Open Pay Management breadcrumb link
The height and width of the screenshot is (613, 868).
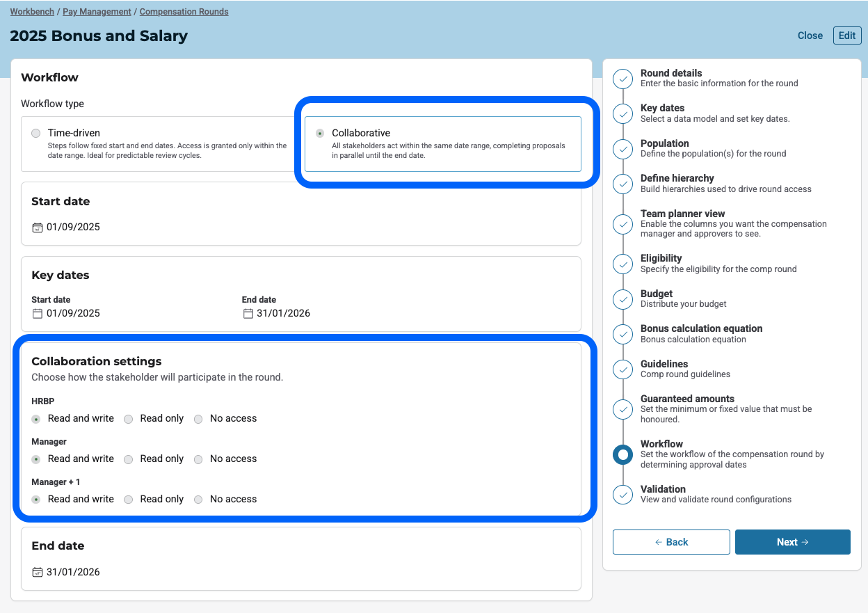pyautogui.click(x=97, y=12)
